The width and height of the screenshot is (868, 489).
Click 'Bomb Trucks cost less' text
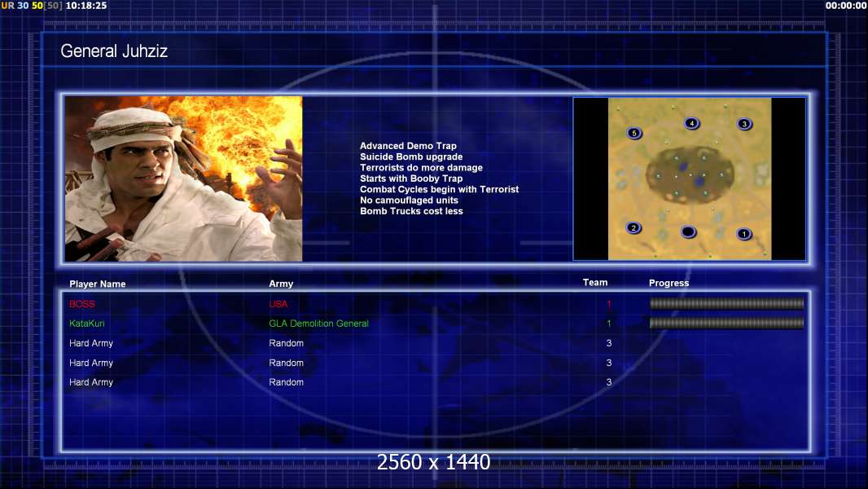coord(411,211)
